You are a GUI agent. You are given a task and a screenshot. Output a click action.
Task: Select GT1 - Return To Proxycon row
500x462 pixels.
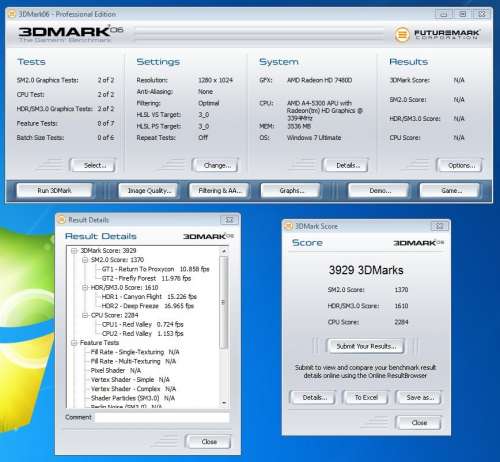(155, 269)
